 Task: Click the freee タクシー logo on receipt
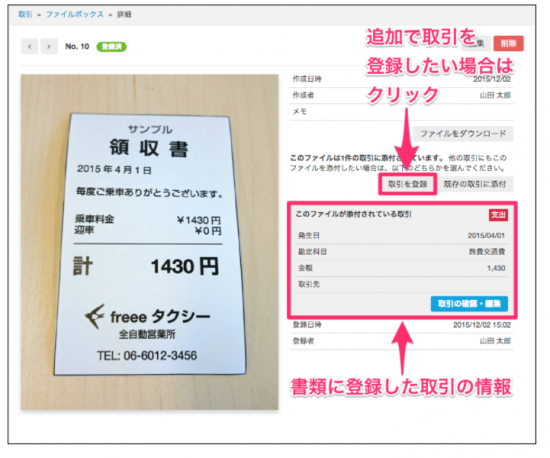coord(147,317)
